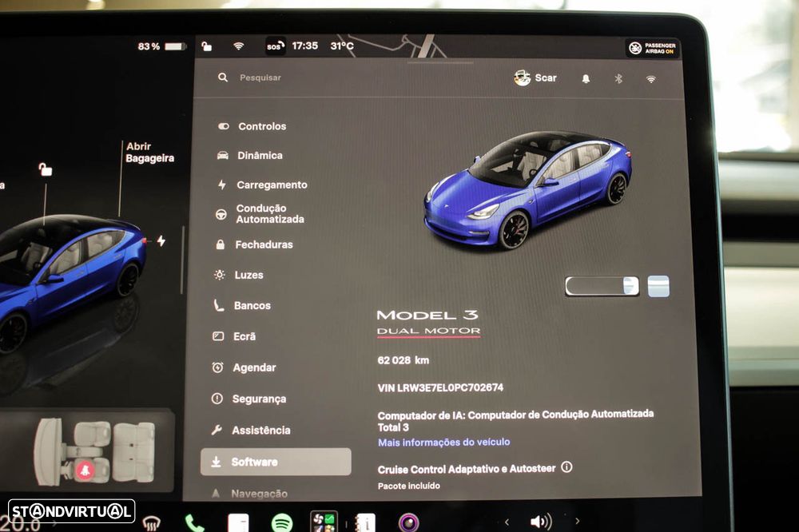This screenshot has height=532, width=799.
Task: Tap the charge port bolt icon
Action: (x=161, y=240)
